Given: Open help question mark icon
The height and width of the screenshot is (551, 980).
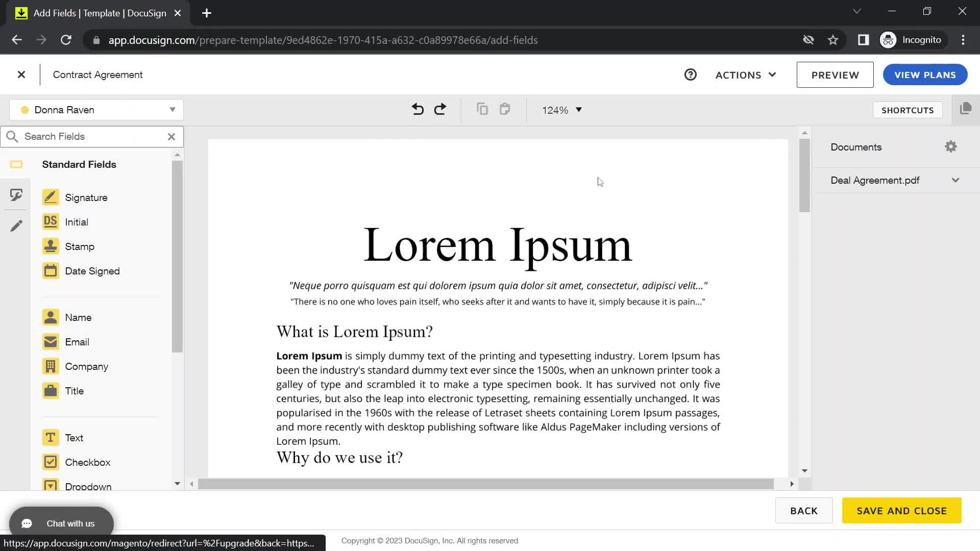Looking at the screenshot, I should point(691,75).
